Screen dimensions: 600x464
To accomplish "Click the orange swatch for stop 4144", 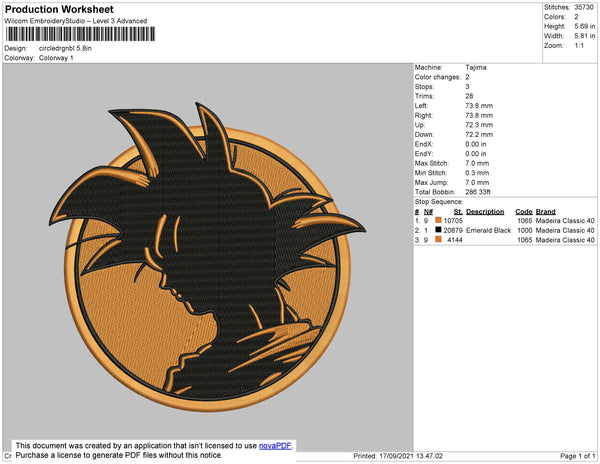I will [439, 239].
